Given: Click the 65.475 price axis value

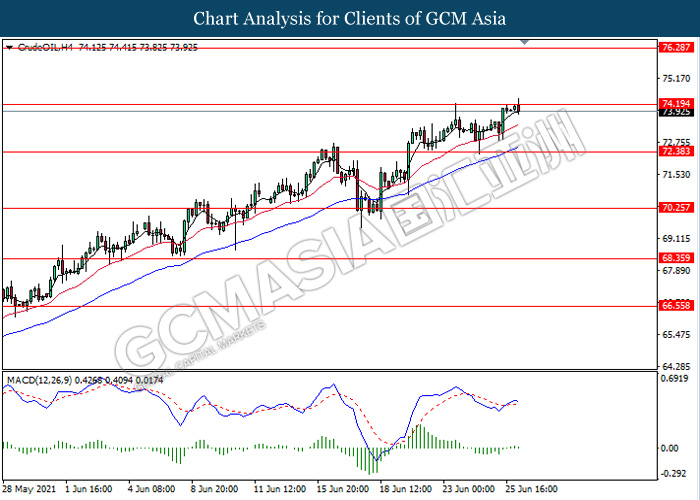Looking at the screenshot, I should pos(676,335).
